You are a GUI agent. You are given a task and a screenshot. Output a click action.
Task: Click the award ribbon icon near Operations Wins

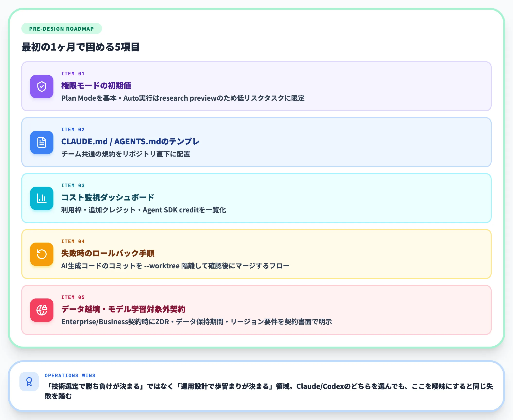(x=29, y=382)
